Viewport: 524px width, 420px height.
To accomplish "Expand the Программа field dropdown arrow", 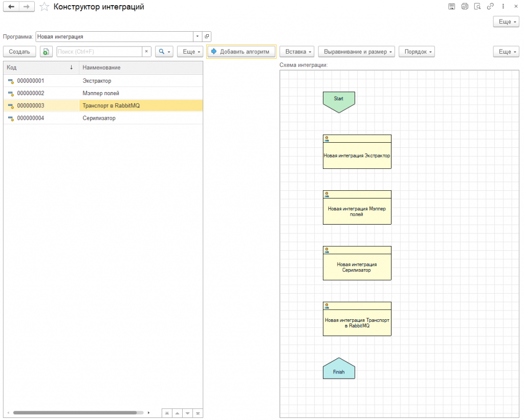I will 198,37.
